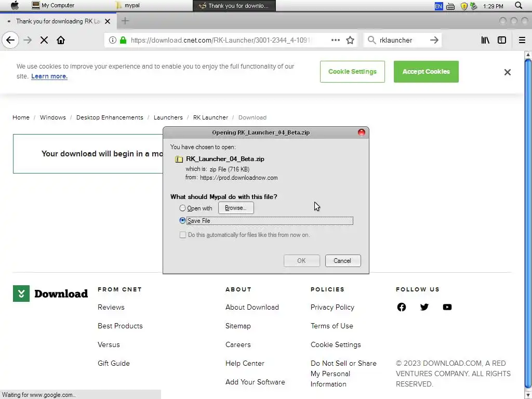
Task: Close the 'Thank you for downloading' tab
Action: tap(108, 21)
